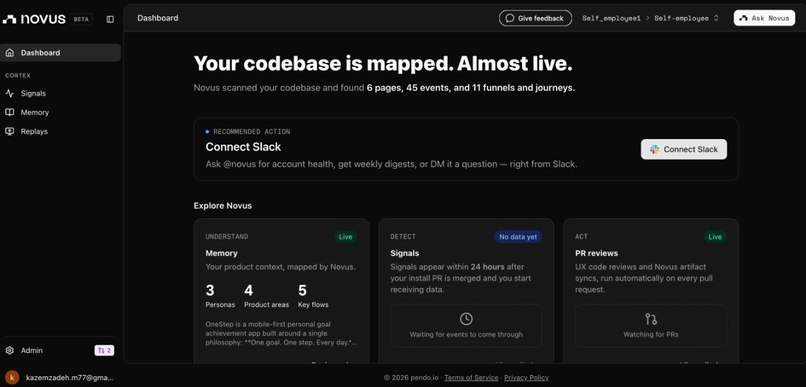Click the BETA label
This screenshot has height=387, width=806.
coord(81,19)
